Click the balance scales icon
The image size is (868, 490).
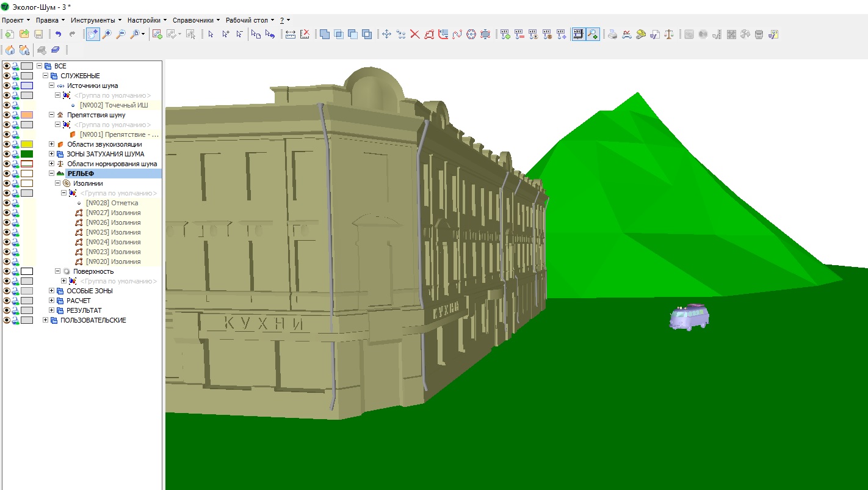pyautogui.click(x=669, y=34)
